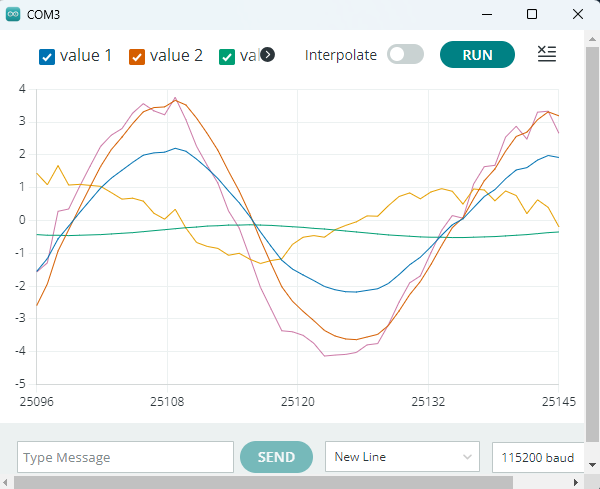This screenshot has width=600, height=489.
Task: Uncheck the orange value 2 checkbox
Action: (x=137, y=56)
